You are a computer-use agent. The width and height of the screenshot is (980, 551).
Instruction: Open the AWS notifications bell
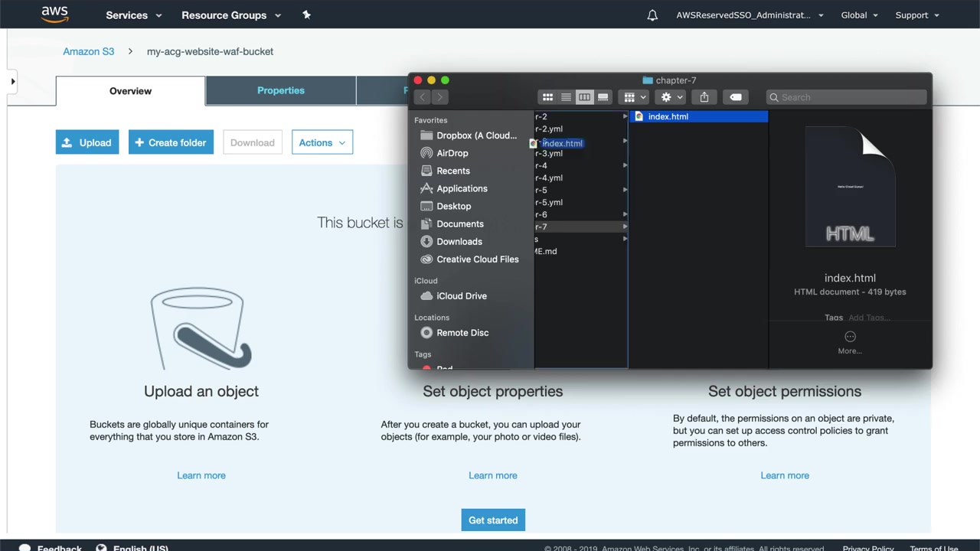(x=652, y=15)
